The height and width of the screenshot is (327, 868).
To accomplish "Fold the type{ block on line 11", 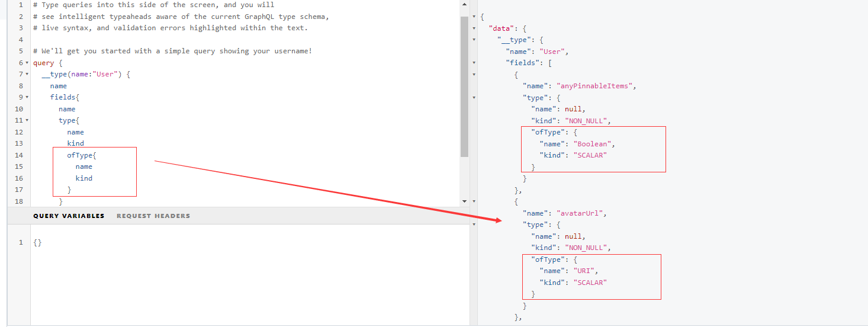I will [28, 121].
